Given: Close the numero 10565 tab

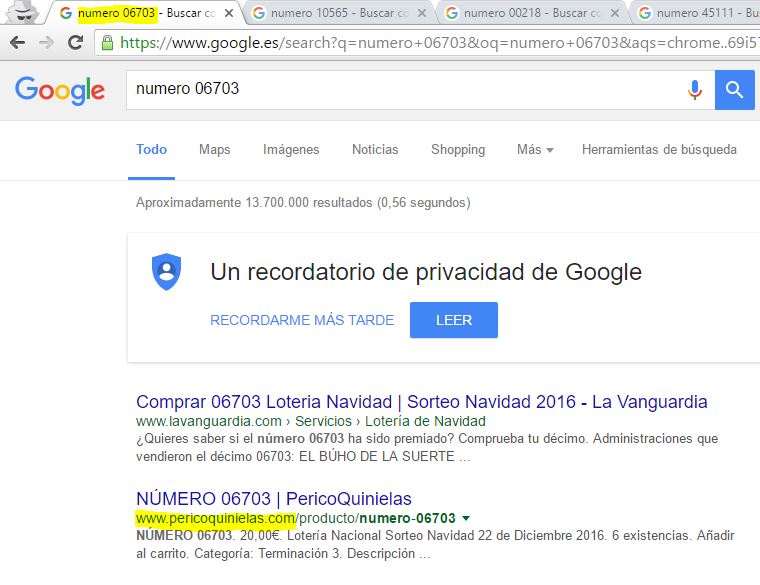Looking at the screenshot, I should coord(422,13).
